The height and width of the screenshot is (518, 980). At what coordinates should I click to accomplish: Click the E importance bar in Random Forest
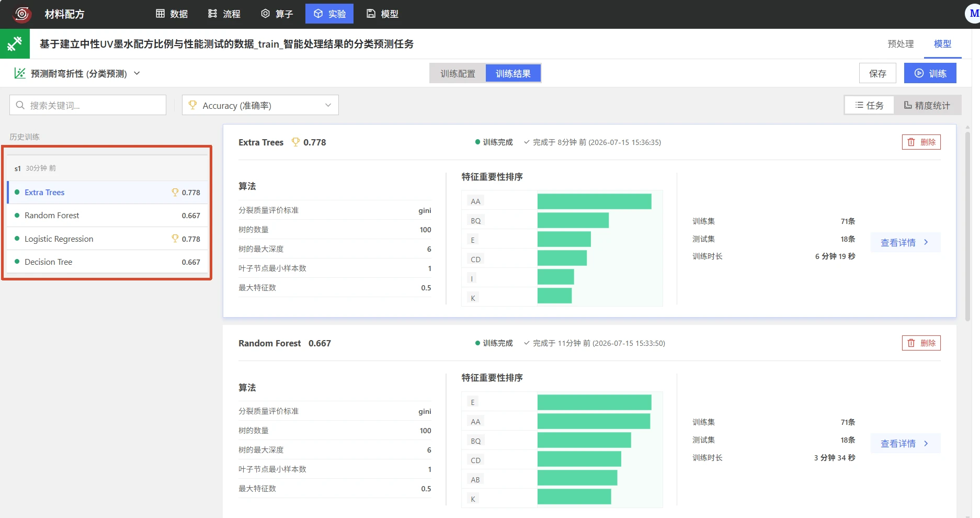pos(594,402)
